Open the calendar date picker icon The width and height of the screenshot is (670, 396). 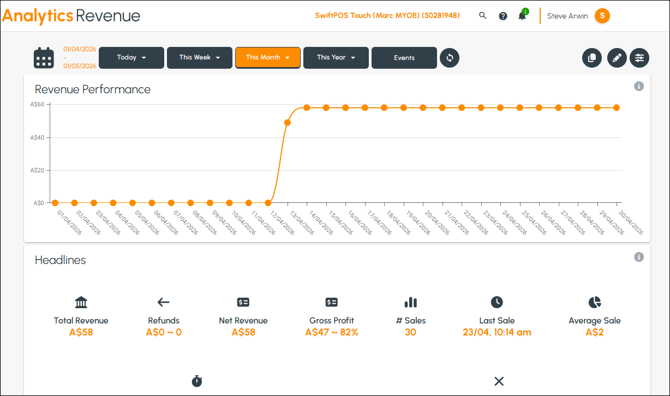(44, 58)
